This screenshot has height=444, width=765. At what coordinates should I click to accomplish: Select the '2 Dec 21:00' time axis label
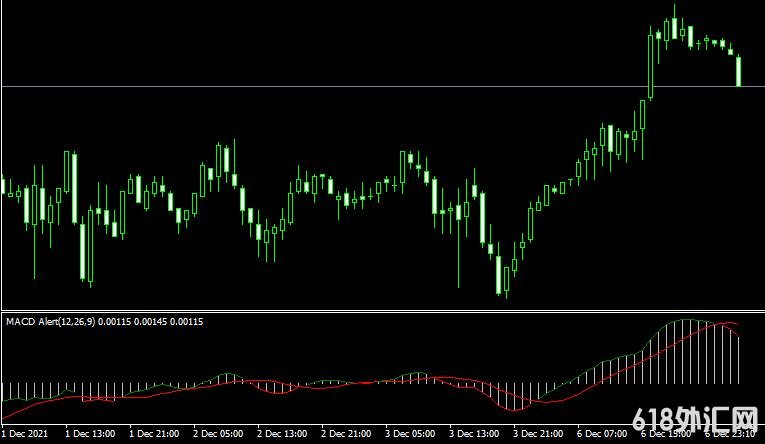[x=346, y=433]
